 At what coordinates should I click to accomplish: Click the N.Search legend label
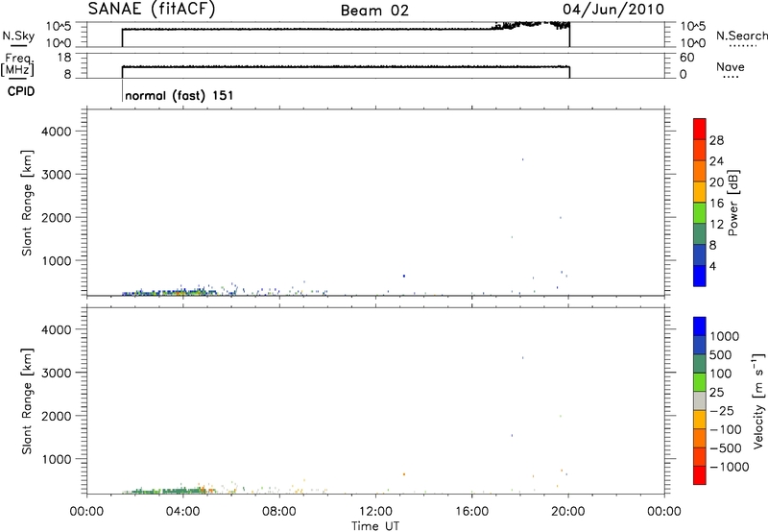coord(741,36)
